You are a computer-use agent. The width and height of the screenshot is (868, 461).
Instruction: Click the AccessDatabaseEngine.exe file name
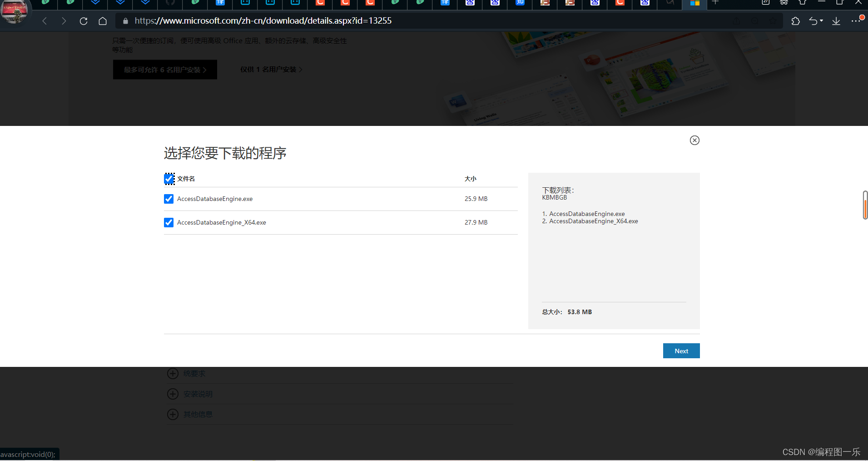point(215,199)
